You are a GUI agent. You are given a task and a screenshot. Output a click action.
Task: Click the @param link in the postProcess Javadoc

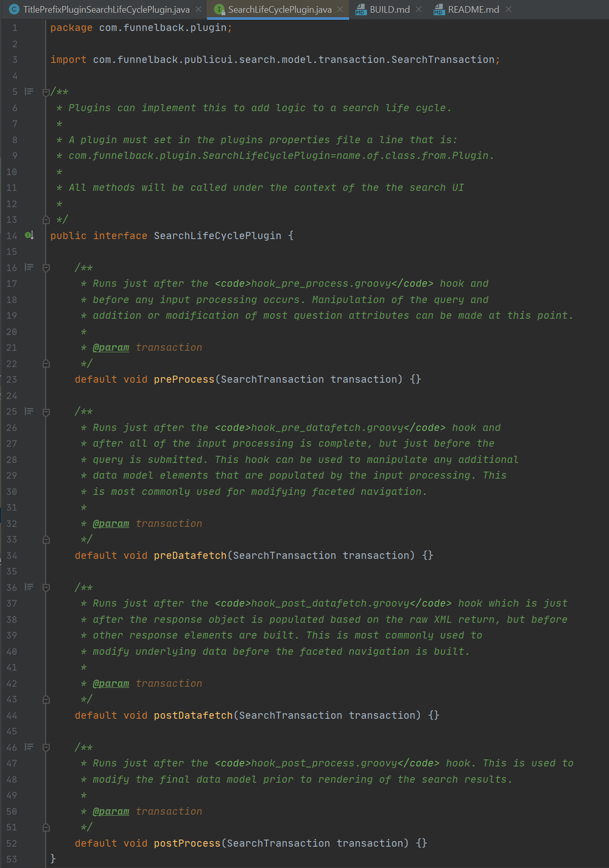click(x=112, y=811)
